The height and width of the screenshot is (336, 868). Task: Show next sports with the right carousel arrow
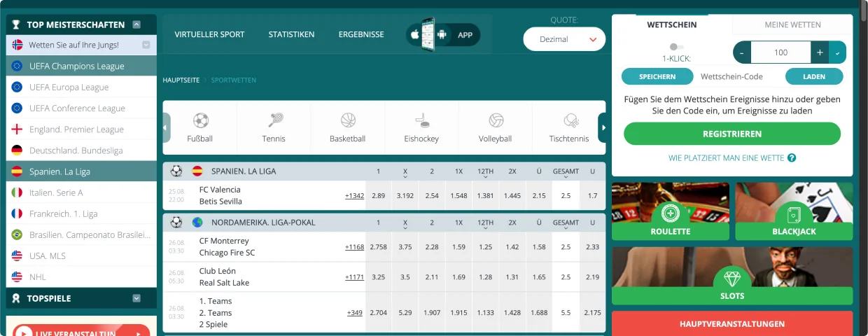602,127
